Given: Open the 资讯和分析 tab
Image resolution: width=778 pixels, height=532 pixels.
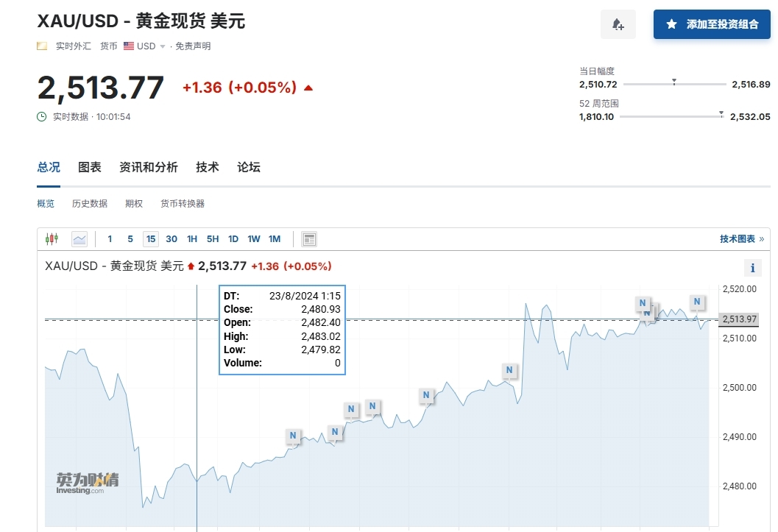Looking at the screenshot, I should tap(149, 168).
